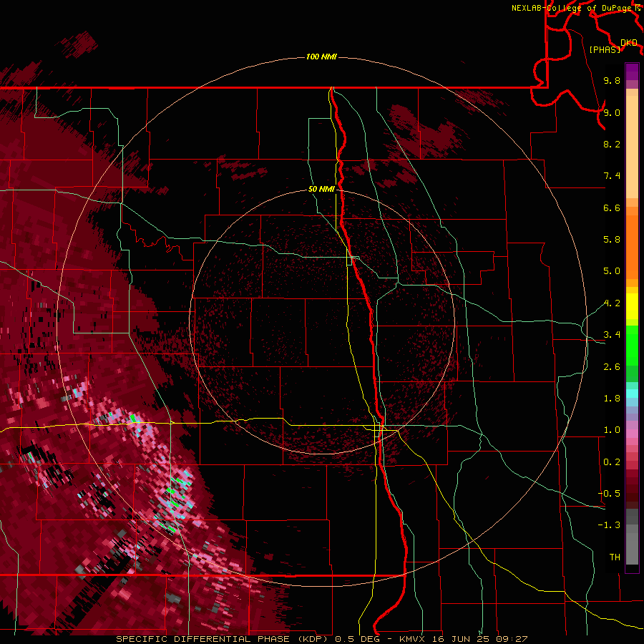Click the 6.6 scale value
Image resolution: width=644 pixels, height=644 pixels.
click(612, 208)
